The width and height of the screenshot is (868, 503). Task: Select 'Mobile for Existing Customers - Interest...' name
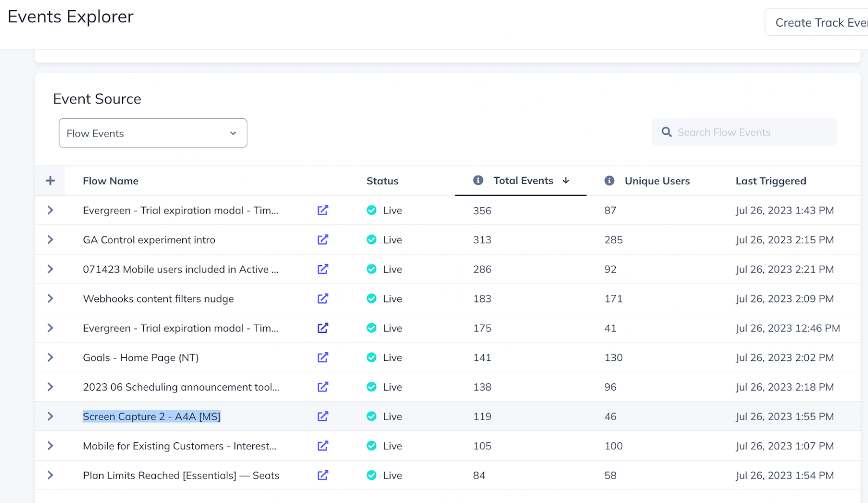[x=180, y=446]
